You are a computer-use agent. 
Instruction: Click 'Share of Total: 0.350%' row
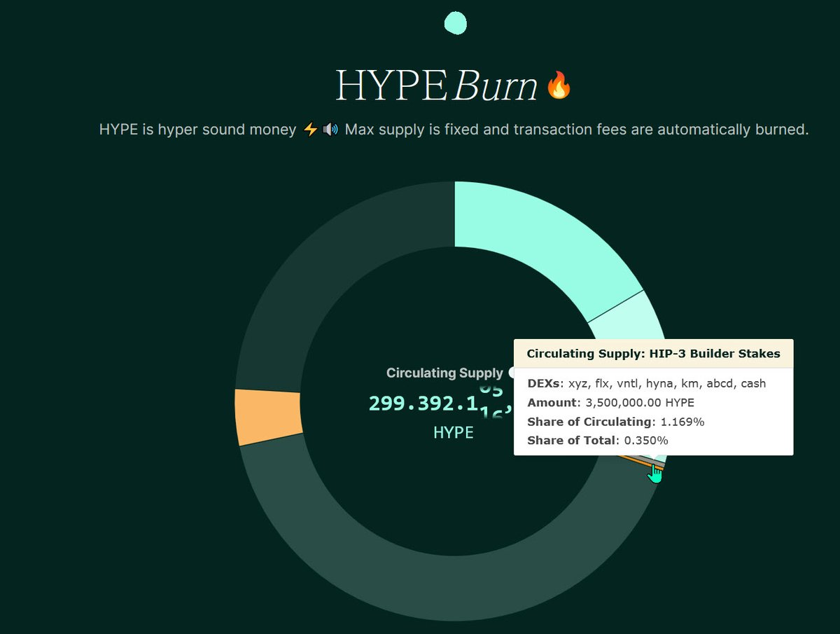(598, 441)
